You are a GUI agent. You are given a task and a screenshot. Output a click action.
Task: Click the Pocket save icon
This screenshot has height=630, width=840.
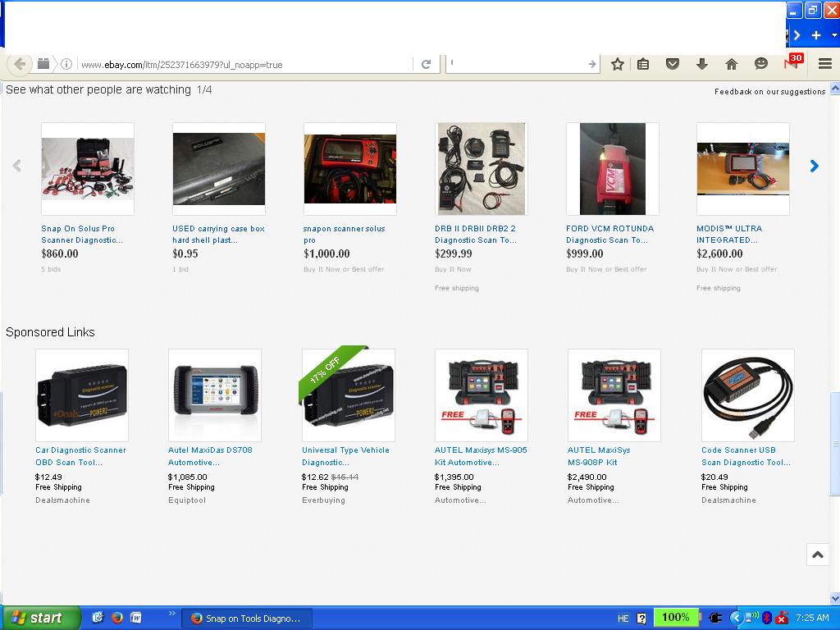click(673, 64)
